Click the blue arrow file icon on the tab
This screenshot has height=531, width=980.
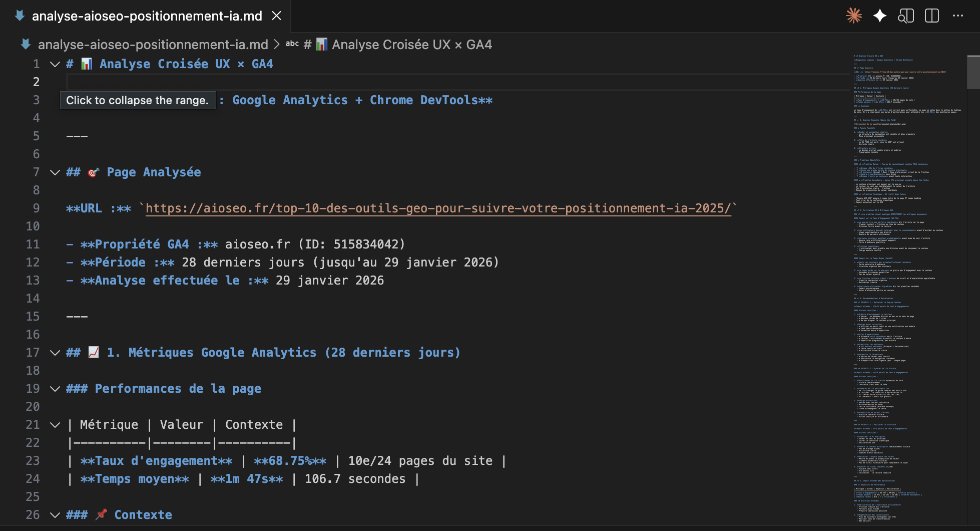pyautogui.click(x=19, y=16)
